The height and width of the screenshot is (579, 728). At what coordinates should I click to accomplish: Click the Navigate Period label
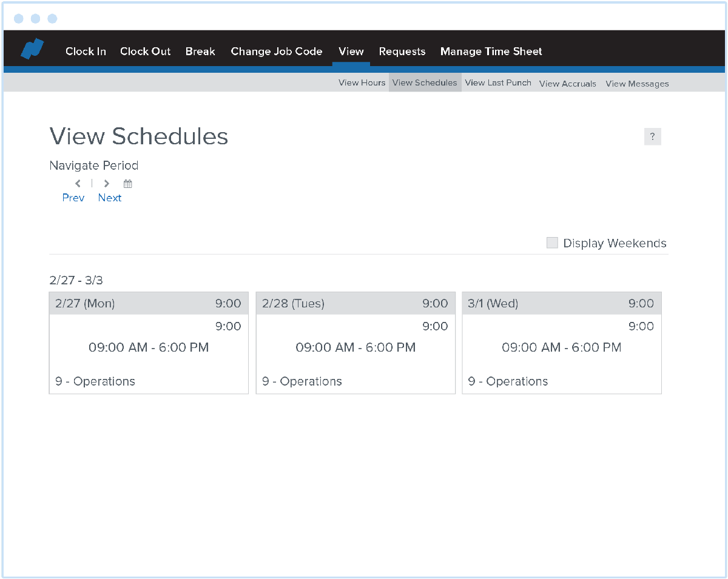point(94,166)
